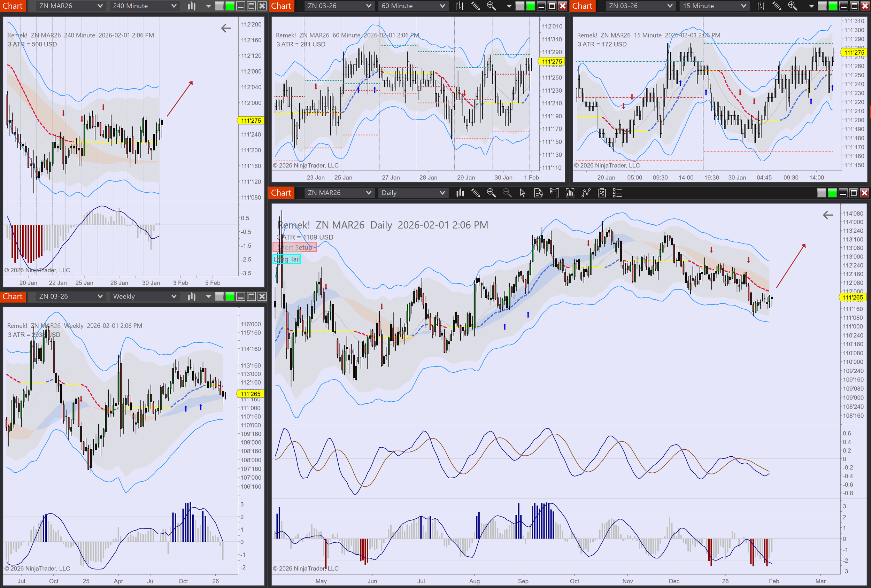Open bar style icon in Daily chart
871x588 pixels.
460,193
